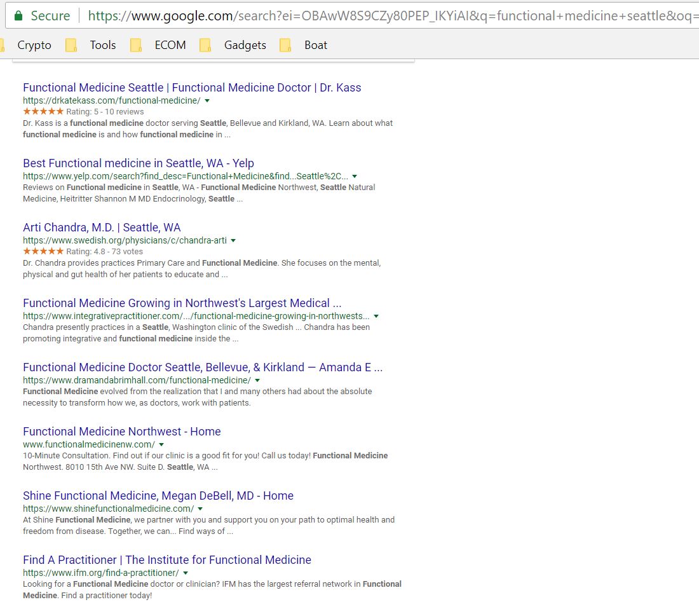Click the www.swedish.org physicians URL text
Screen dimensions: 699x616
[125, 241]
